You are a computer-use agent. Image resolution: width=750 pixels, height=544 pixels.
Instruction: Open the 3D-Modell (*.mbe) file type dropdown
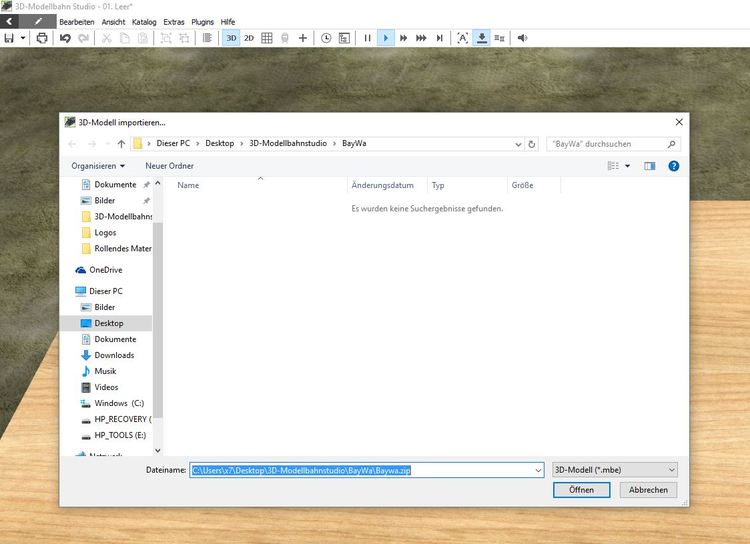pos(615,470)
